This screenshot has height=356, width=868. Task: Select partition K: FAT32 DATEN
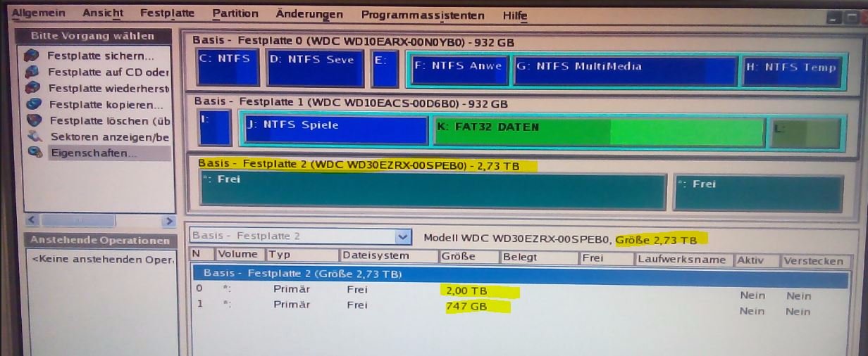[x=598, y=132]
